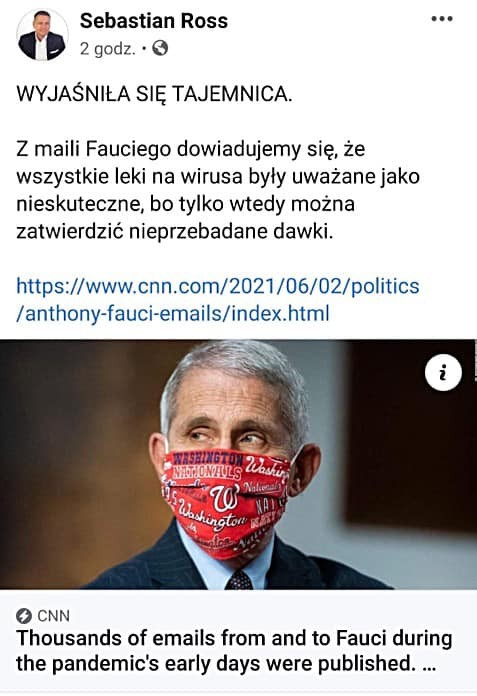The width and height of the screenshot is (477, 696).
Task: Click the "WYJAŚNIŁA SIĘ TAJEMNICA." text line
Action: coord(154,94)
